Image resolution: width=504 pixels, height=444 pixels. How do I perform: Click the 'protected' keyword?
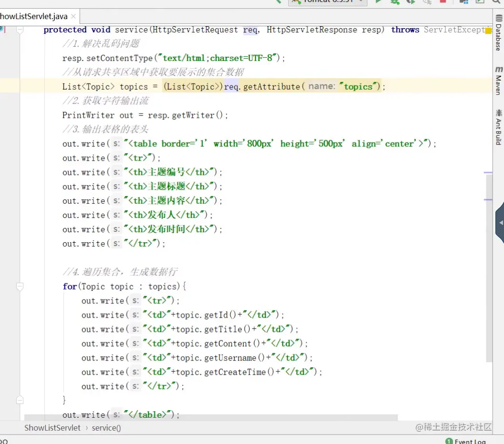point(65,30)
